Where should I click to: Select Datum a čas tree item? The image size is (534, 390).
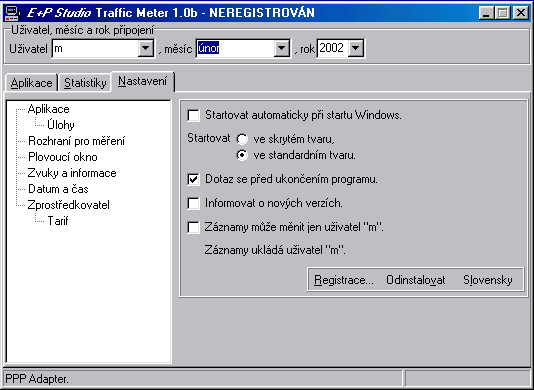[x=58, y=189]
